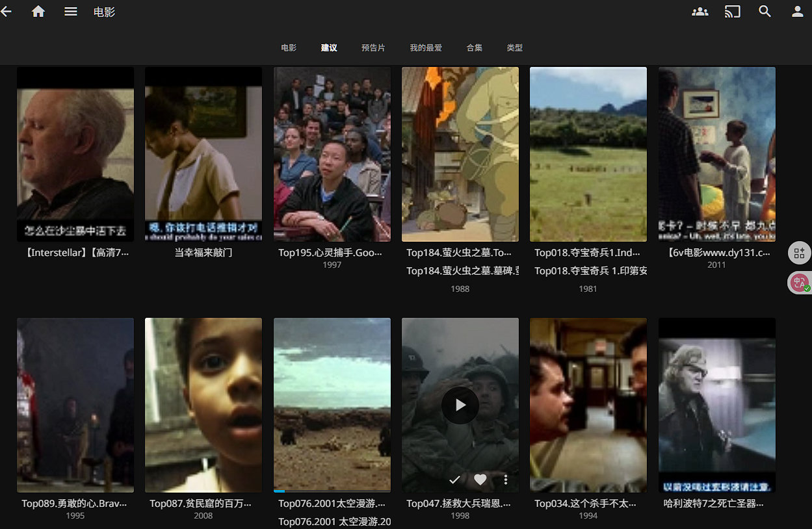Open the home screen icon
Viewport: 812px width, 529px height.
[x=38, y=12]
